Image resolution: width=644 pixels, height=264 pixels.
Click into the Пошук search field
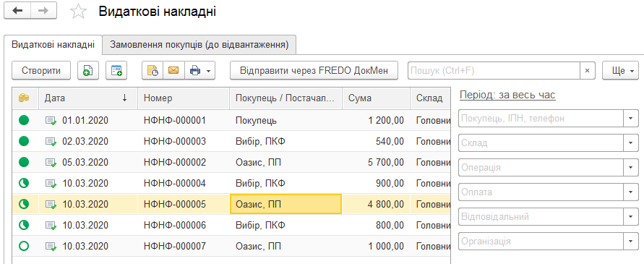point(494,71)
